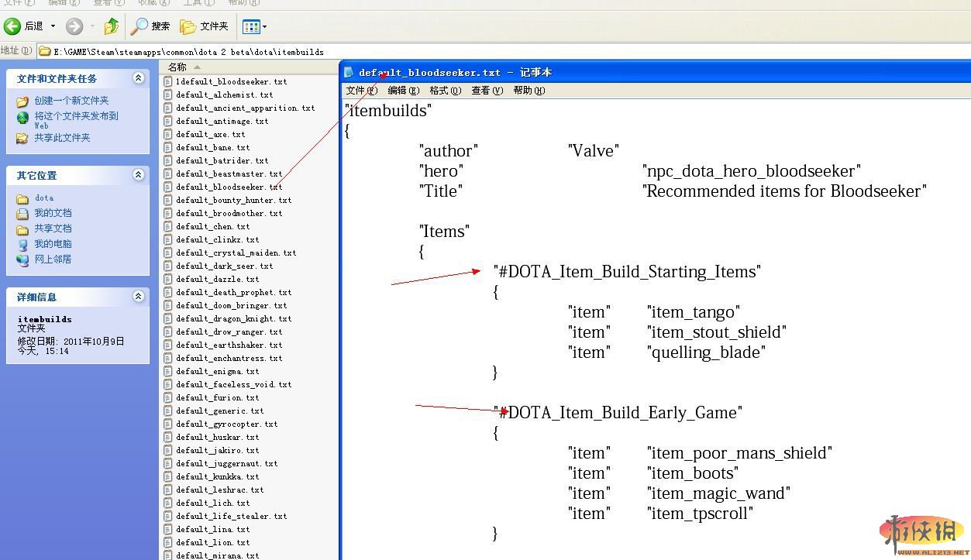
Task: Click the 名称 column header
Action: 177,67
